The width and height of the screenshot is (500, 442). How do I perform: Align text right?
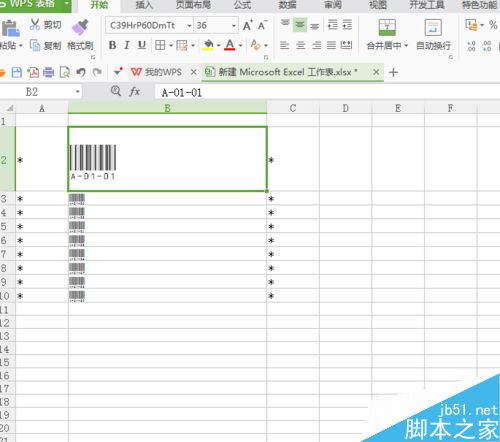[316, 45]
